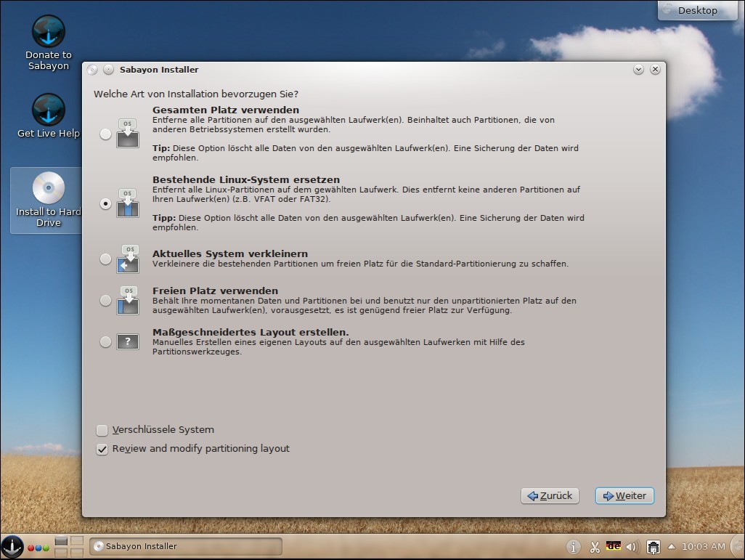Choose the Gesamten Platz verwenden radio button
Image resolution: width=745 pixels, height=560 pixels.
point(105,134)
